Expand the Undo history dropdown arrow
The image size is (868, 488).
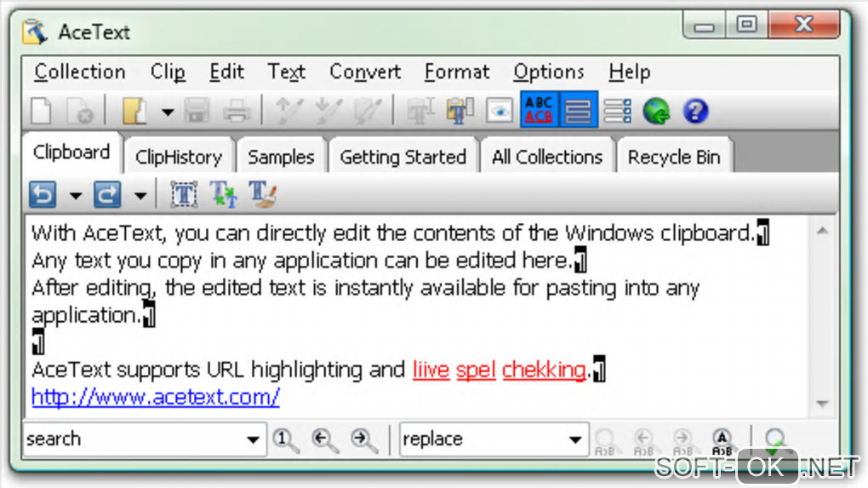pos(75,196)
